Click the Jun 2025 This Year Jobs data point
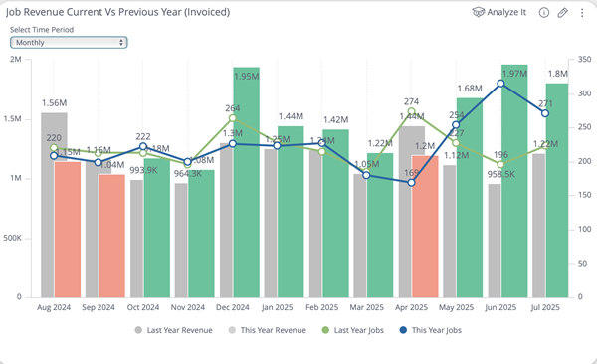597x364 pixels. coord(501,84)
